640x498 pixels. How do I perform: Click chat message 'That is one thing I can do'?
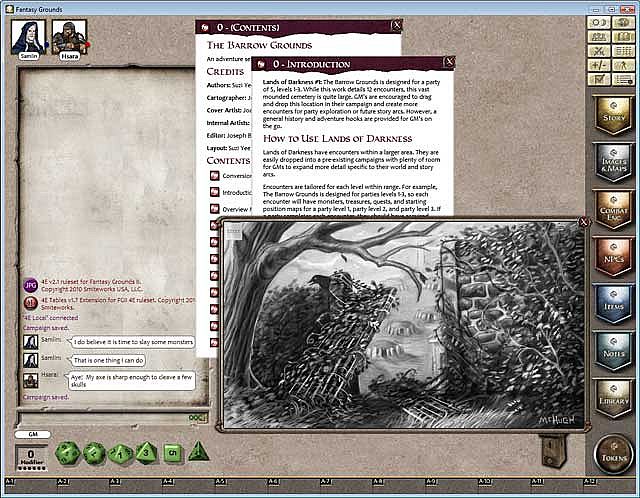(x=109, y=360)
